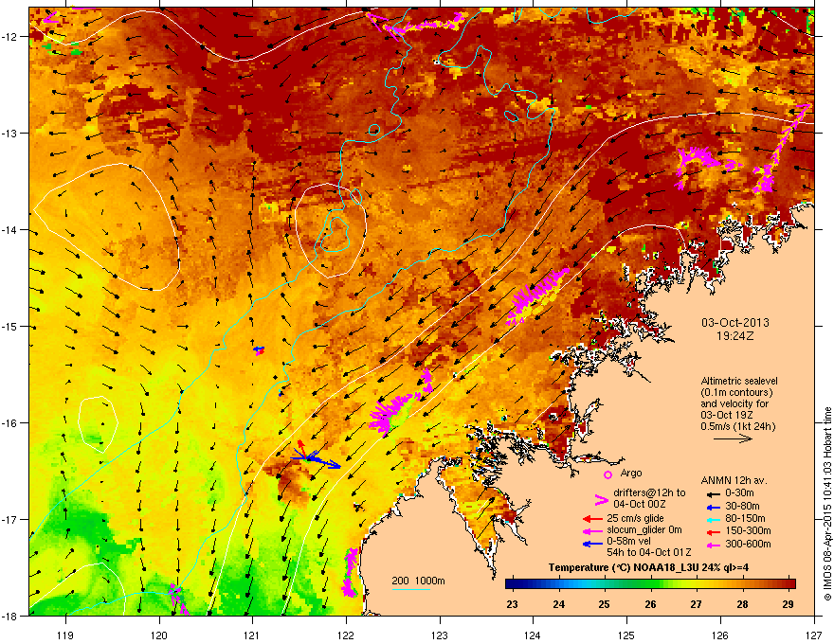Image resolution: width=834 pixels, height=644 pixels.
Task: Click the 0.5m/s velocity scale arrow
Action: 733,438
